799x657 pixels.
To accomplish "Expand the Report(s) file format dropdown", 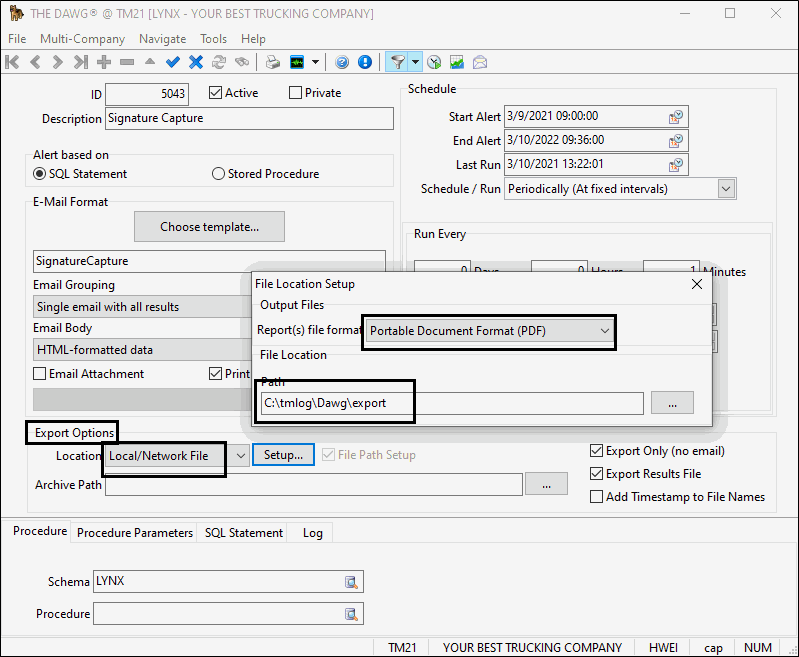I will [x=604, y=331].
